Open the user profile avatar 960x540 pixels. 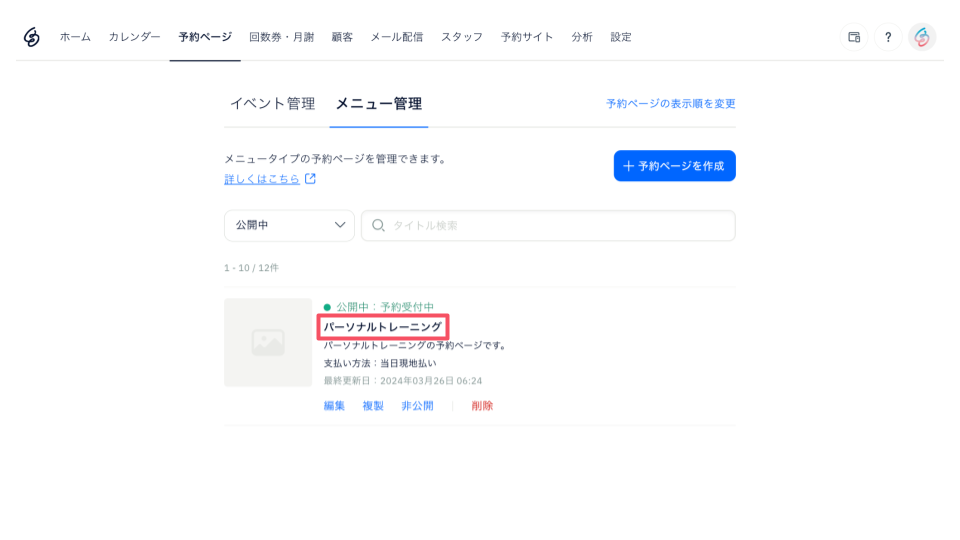pos(922,37)
